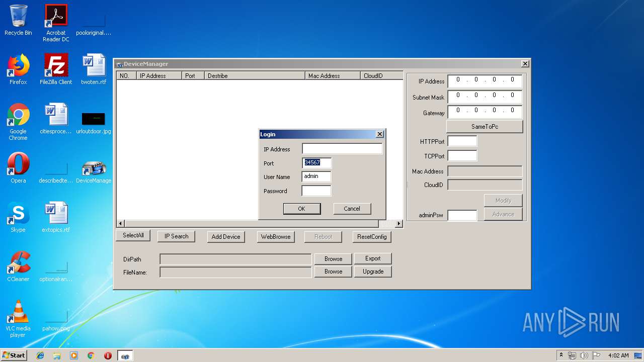
Task: Click the ResetConfig button
Action: (x=372, y=237)
